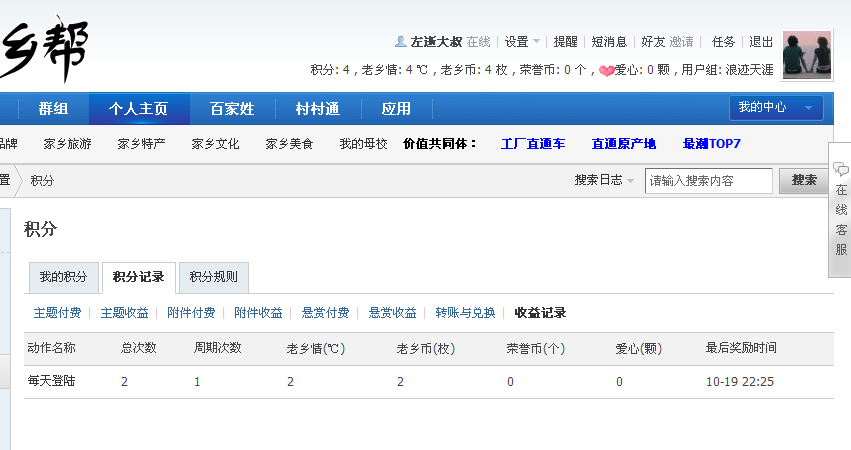Image resolution: width=851 pixels, height=450 pixels.
Task: Open the 提醒 notifications link
Action: [x=565, y=42]
